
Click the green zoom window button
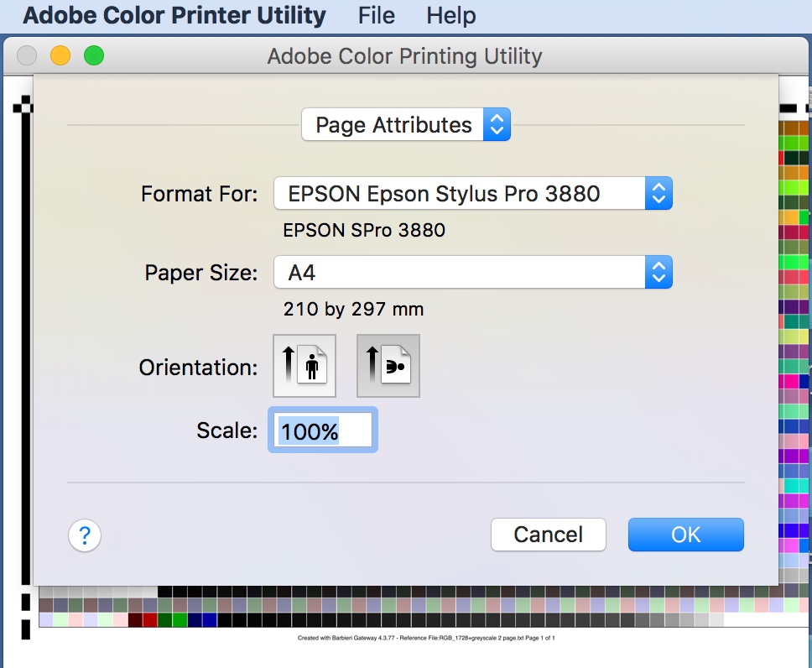click(94, 55)
